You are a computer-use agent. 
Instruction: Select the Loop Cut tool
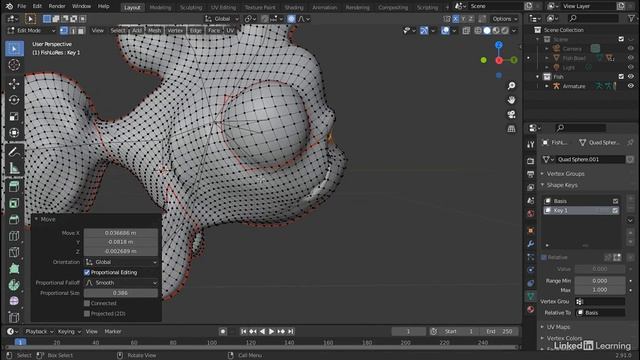pos(14,236)
